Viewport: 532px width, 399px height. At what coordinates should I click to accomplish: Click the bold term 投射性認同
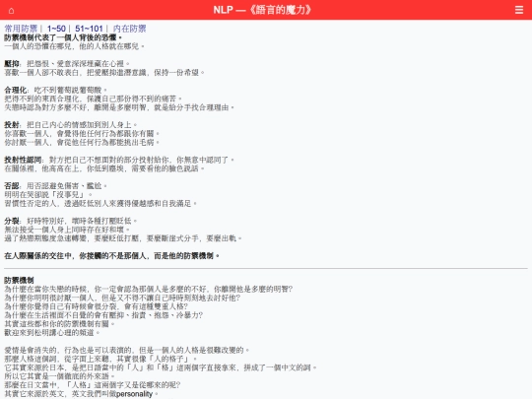[x=23, y=160]
